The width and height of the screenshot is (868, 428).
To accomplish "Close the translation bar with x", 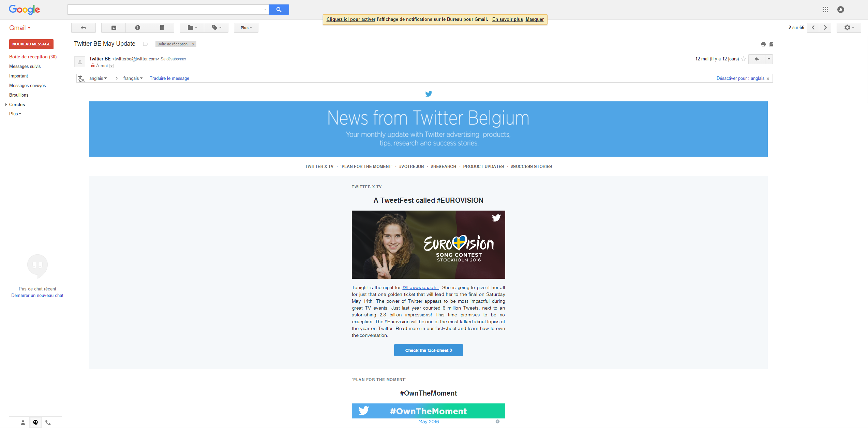I will click(768, 79).
